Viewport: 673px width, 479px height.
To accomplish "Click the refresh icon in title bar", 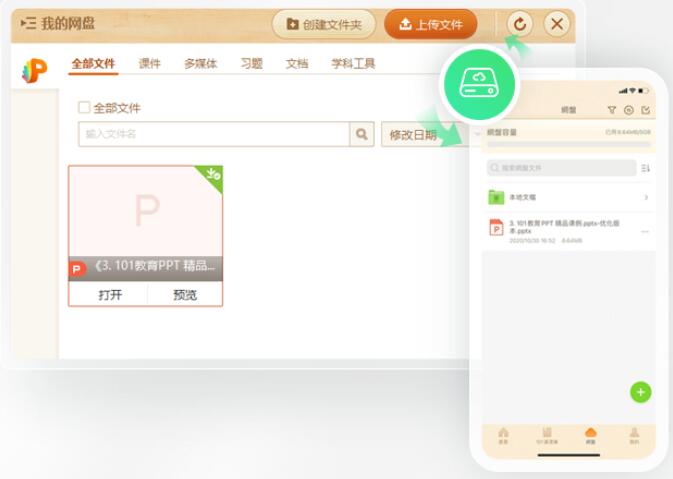I will [519, 24].
